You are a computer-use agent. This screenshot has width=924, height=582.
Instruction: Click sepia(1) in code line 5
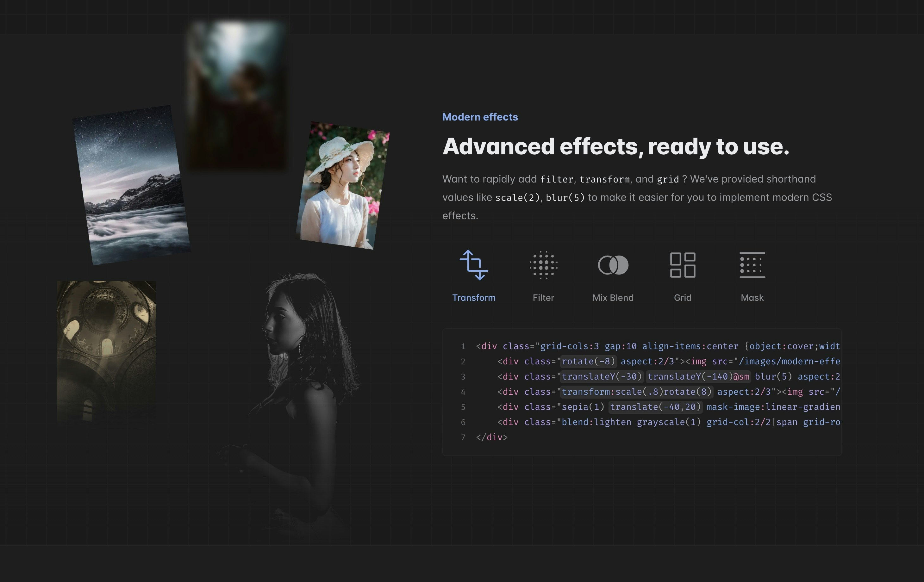583,407
